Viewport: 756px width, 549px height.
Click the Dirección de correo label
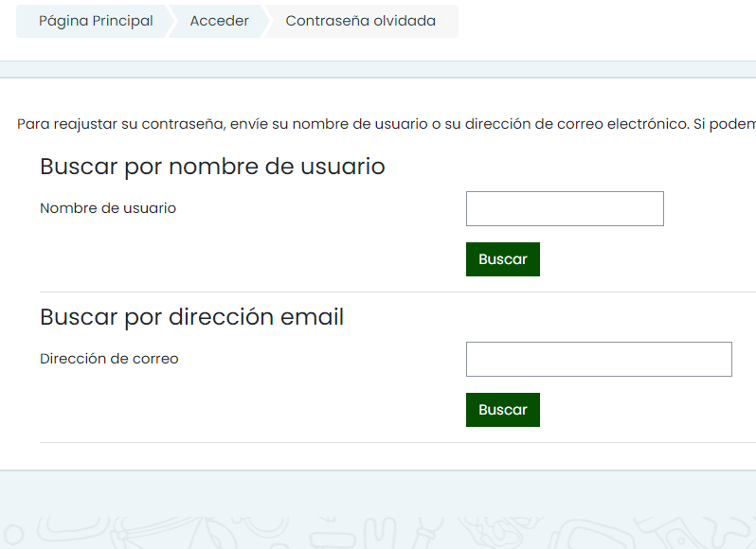click(109, 359)
